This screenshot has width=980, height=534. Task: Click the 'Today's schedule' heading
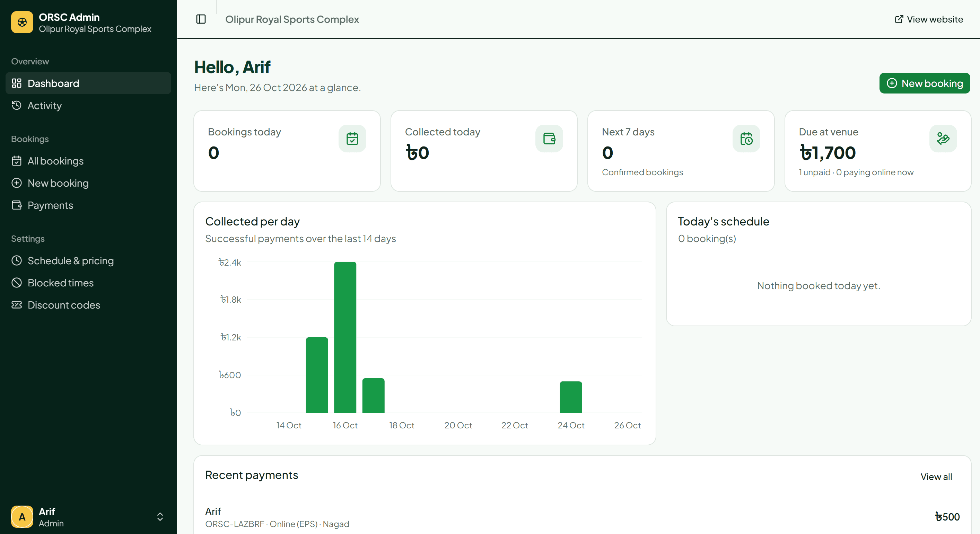723,221
